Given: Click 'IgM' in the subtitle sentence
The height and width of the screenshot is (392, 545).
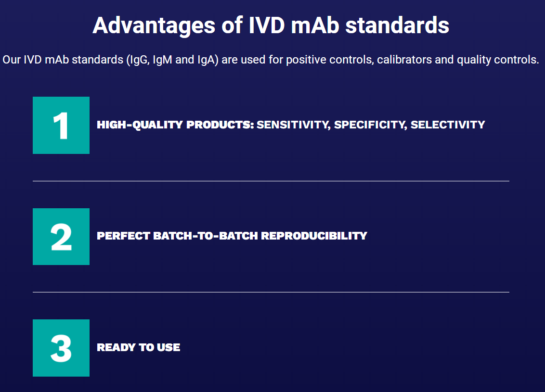Looking at the screenshot, I should pos(162,60).
